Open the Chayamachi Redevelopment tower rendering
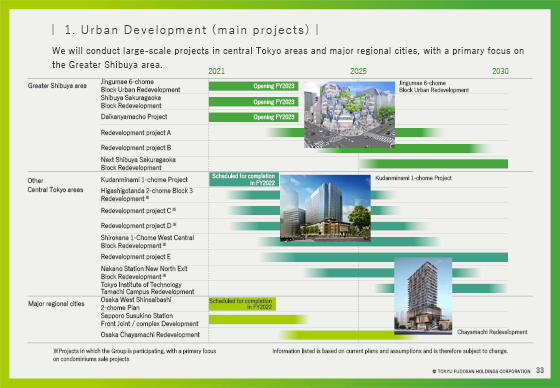Viewport: 560px width, 388px height. click(423, 296)
